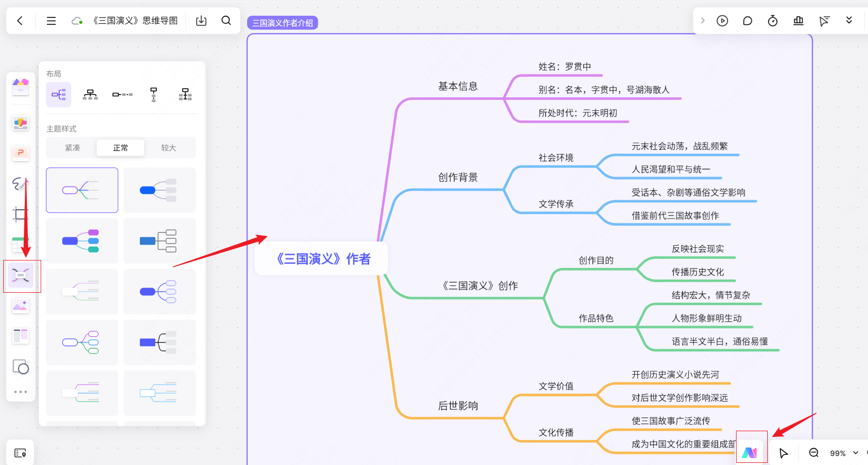Open the hamburger menu

point(51,21)
